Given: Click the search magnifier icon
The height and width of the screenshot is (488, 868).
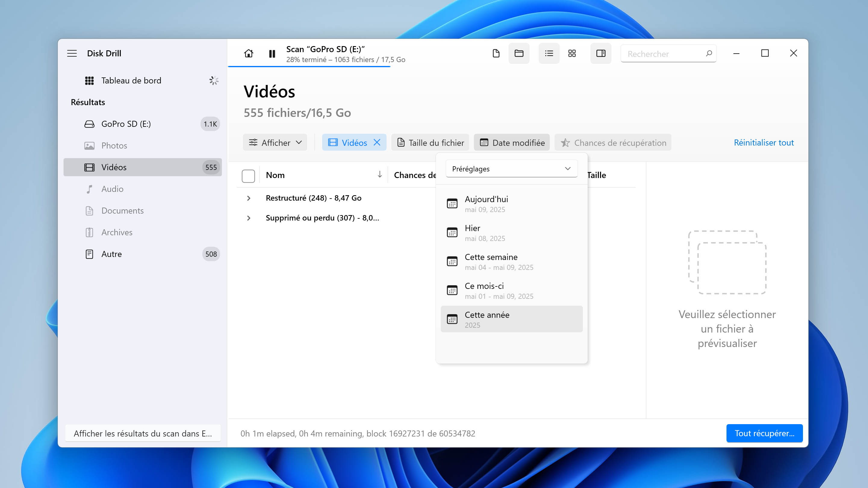Looking at the screenshot, I should (709, 53).
